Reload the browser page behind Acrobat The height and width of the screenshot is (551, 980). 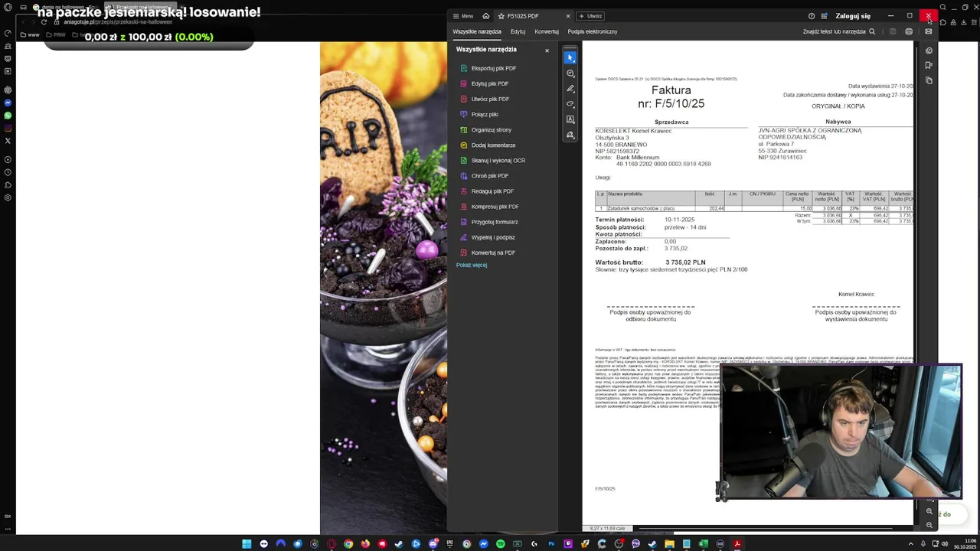(44, 21)
